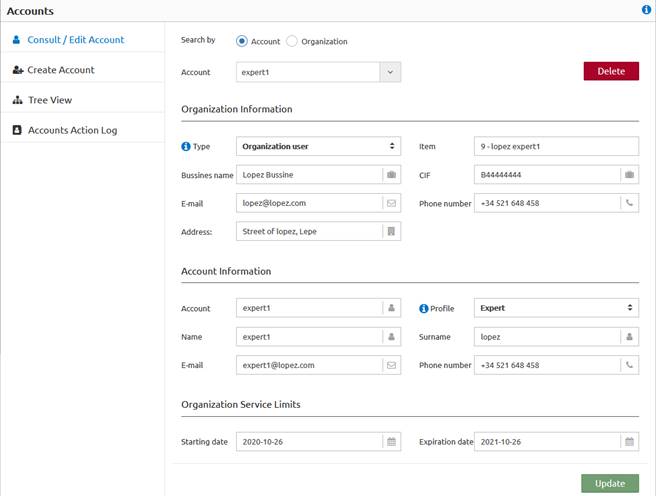Screen dimensions: 656x496
Task: Open the Type dropdown showing Organization user
Action: click(x=318, y=146)
